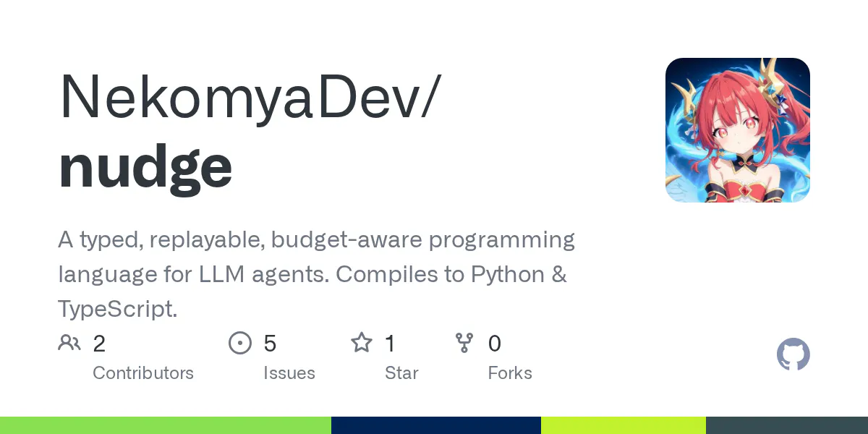Click the bold repository name nudge
This screenshot has width=868, height=434.
[x=145, y=168]
